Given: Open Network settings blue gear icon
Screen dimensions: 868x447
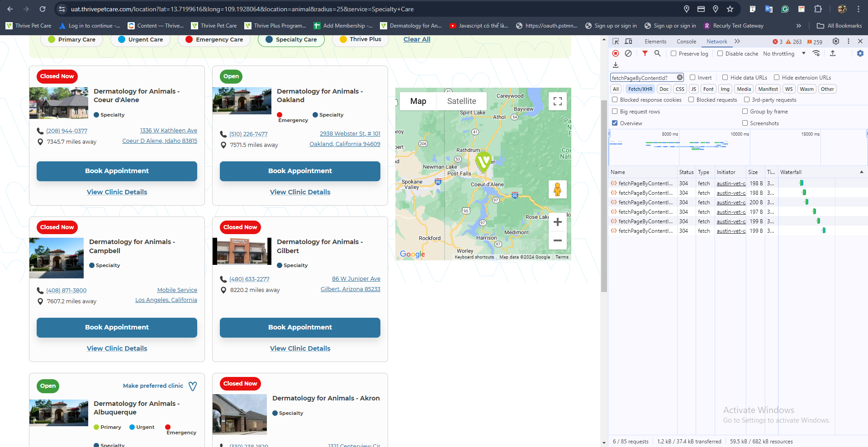Looking at the screenshot, I should (x=860, y=53).
